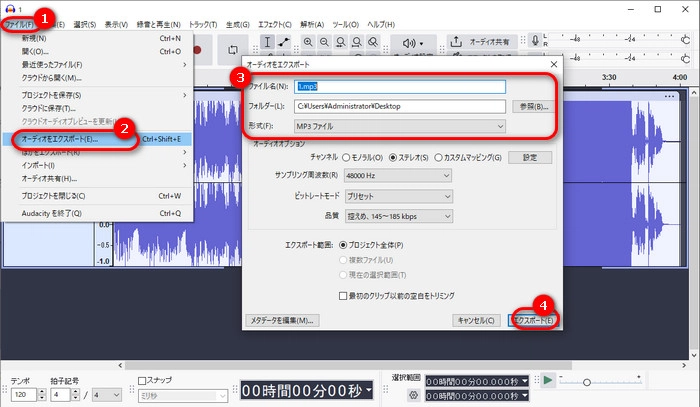Toggle the Loop playback icon
The height and width of the screenshot is (407, 700).
(234, 48)
